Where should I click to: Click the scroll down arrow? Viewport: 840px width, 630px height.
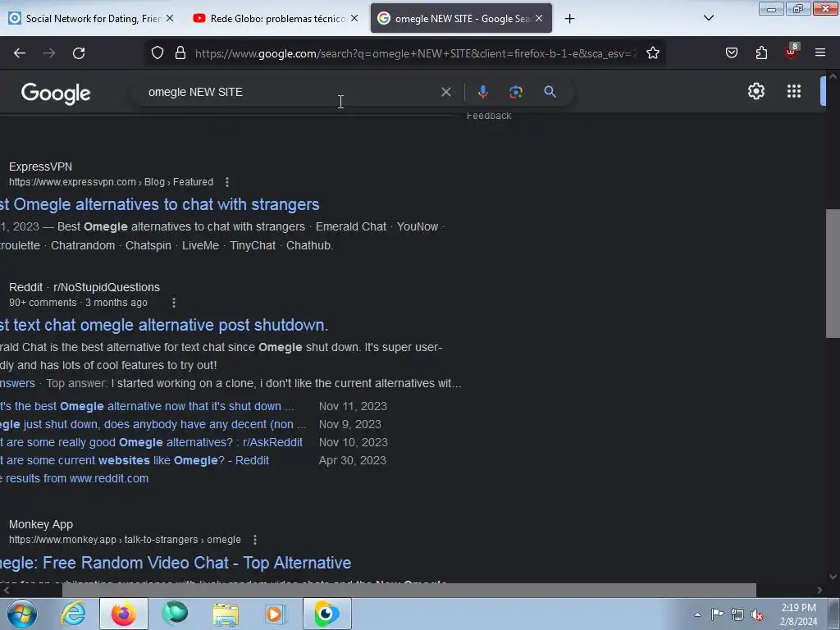(x=833, y=577)
